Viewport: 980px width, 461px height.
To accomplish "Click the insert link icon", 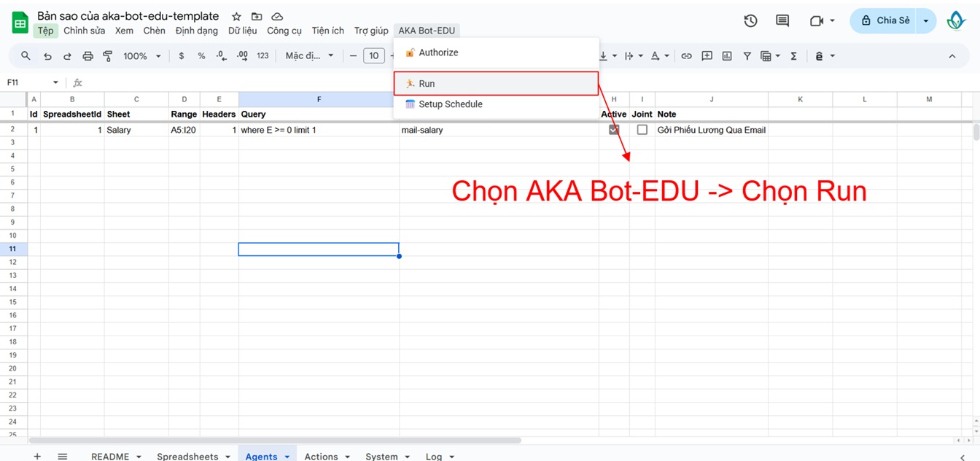I will pyautogui.click(x=686, y=56).
